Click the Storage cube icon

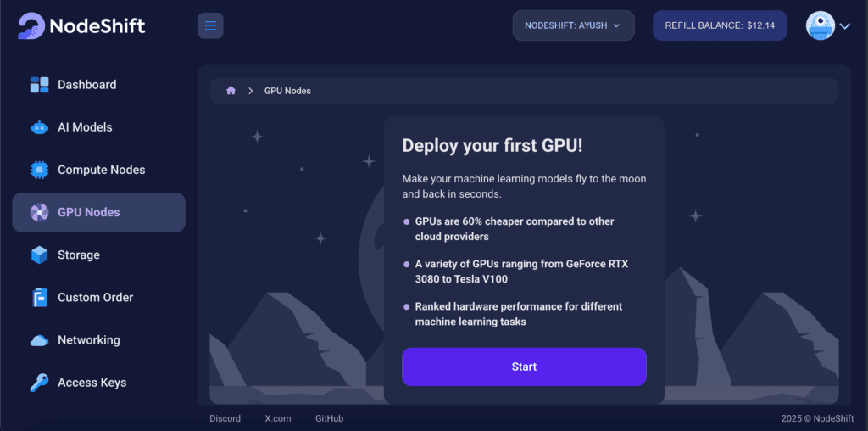click(x=39, y=255)
